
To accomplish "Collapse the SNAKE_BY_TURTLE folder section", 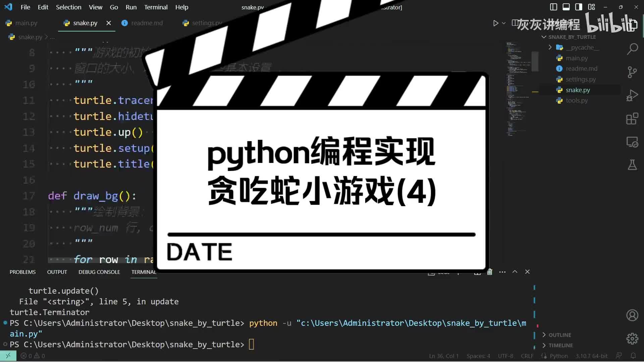I will tap(572, 37).
